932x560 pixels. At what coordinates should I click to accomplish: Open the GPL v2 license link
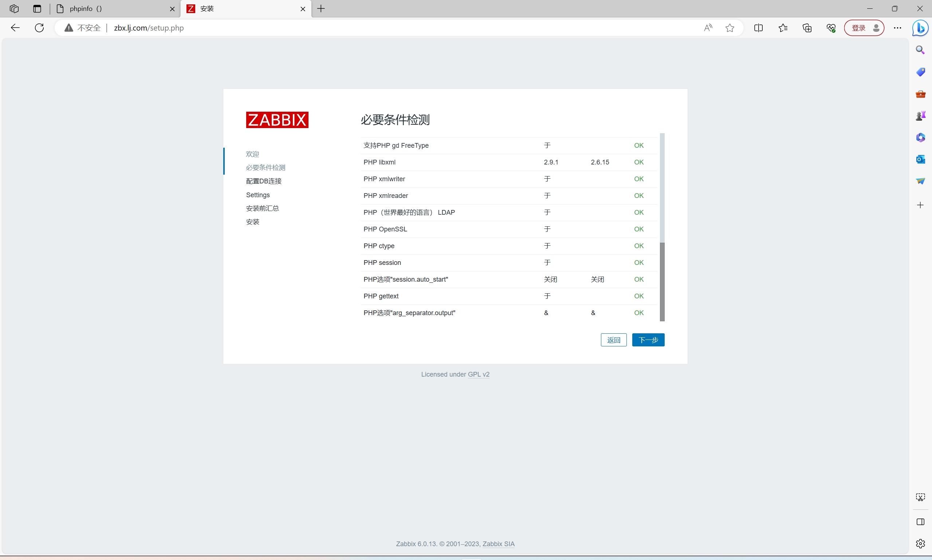click(479, 374)
